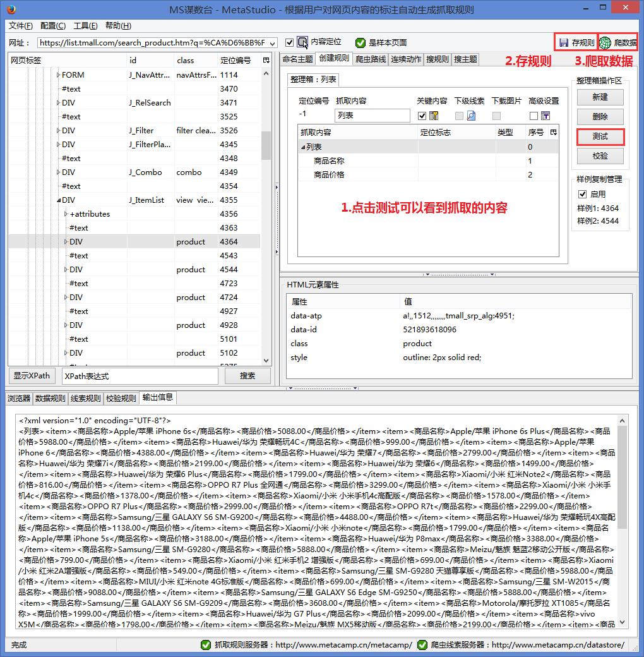This screenshot has width=644, height=657.
Task: Open the 配置(C) menu
Action: click(53, 26)
